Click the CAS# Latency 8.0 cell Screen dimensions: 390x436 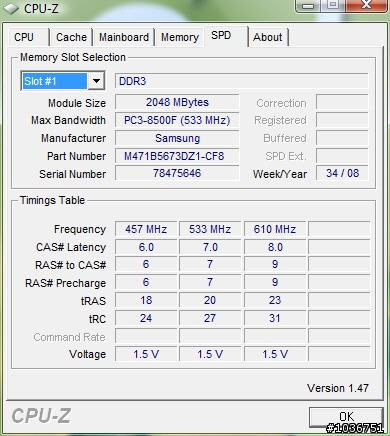[275, 247]
